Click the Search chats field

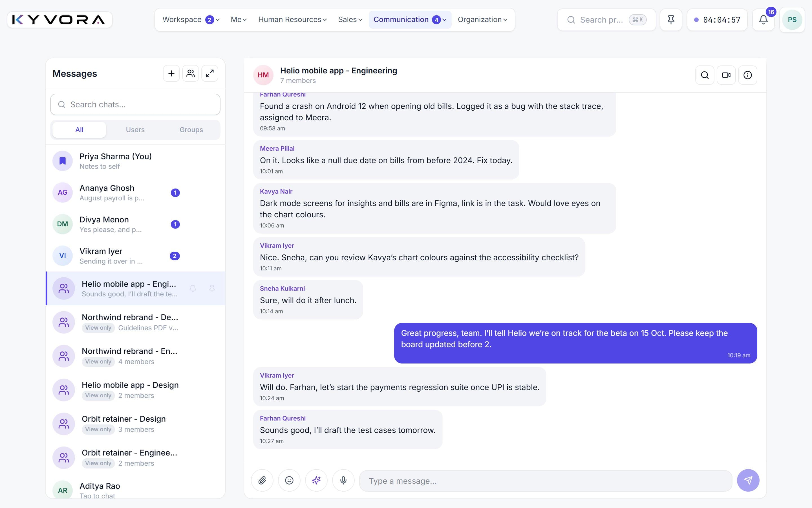click(135, 104)
